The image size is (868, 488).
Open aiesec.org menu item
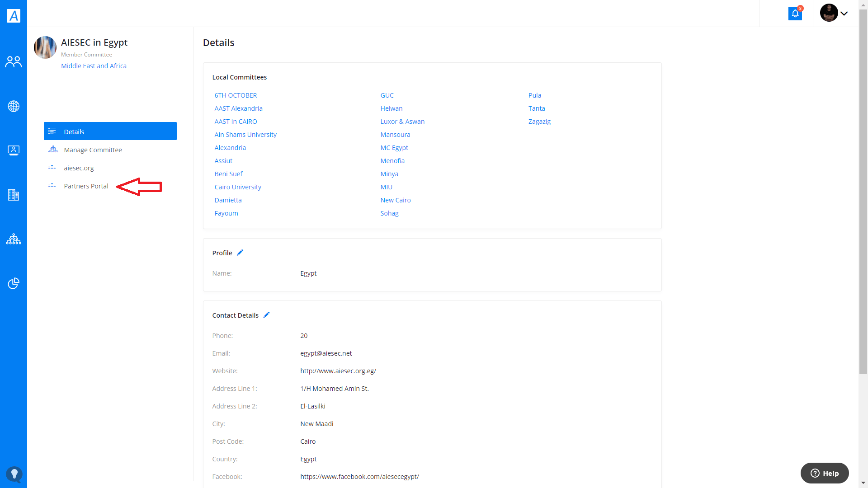pyautogui.click(x=79, y=168)
